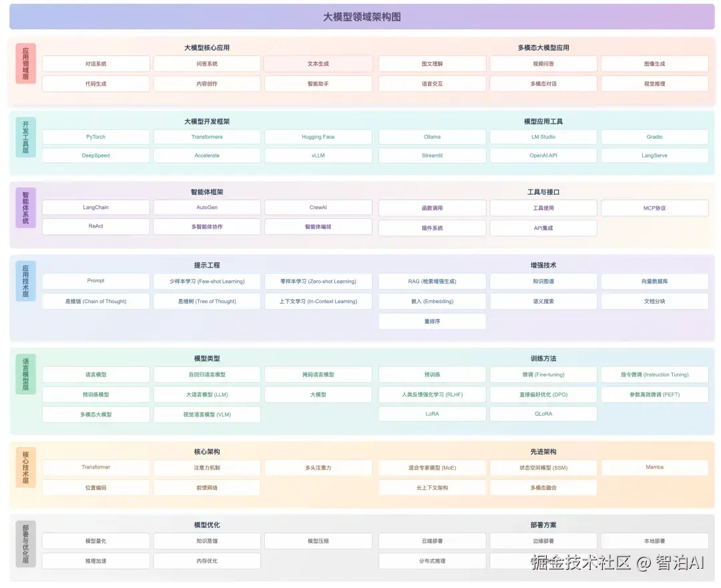Select the LoRA training method
Image resolution: width=721 pixels, height=588 pixels.
(x=432, y=414)
